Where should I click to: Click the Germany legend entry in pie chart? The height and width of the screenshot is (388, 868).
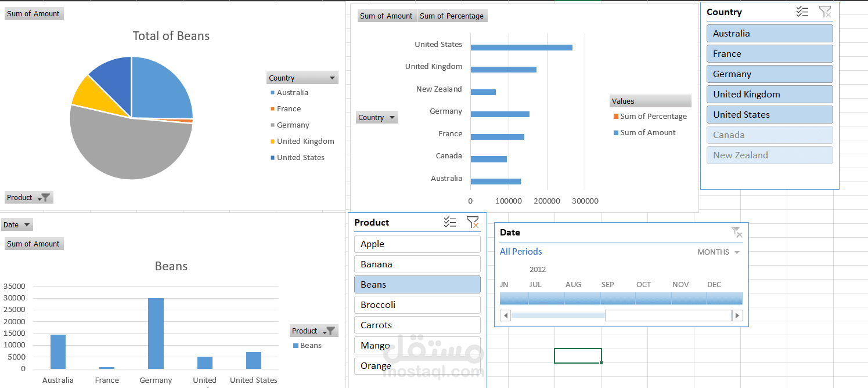pos(290,125)
